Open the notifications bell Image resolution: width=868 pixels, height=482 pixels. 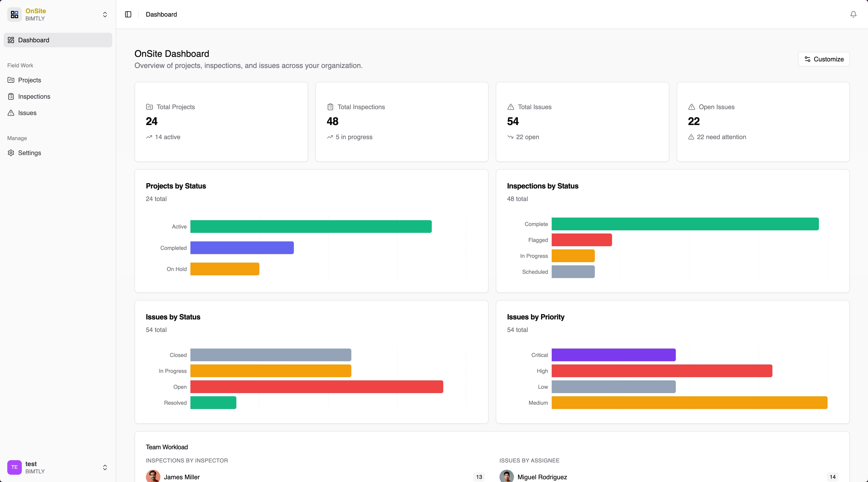pyautogui.click(x=853, y=14)
